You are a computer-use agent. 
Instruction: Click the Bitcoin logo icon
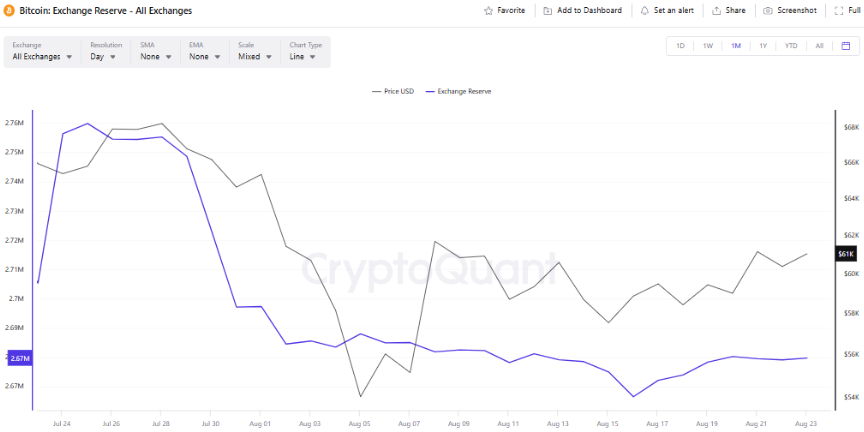point(10,10)
